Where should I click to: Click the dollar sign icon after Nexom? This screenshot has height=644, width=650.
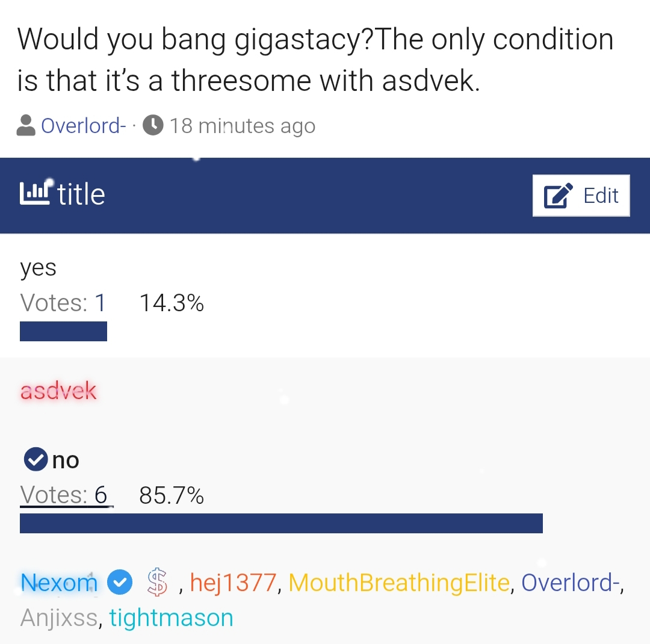[157, 583]
